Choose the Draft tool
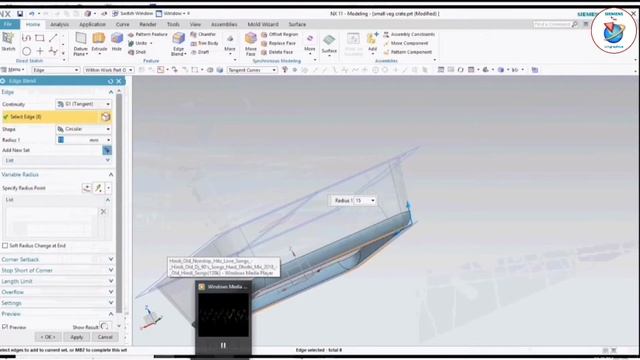 200,52
